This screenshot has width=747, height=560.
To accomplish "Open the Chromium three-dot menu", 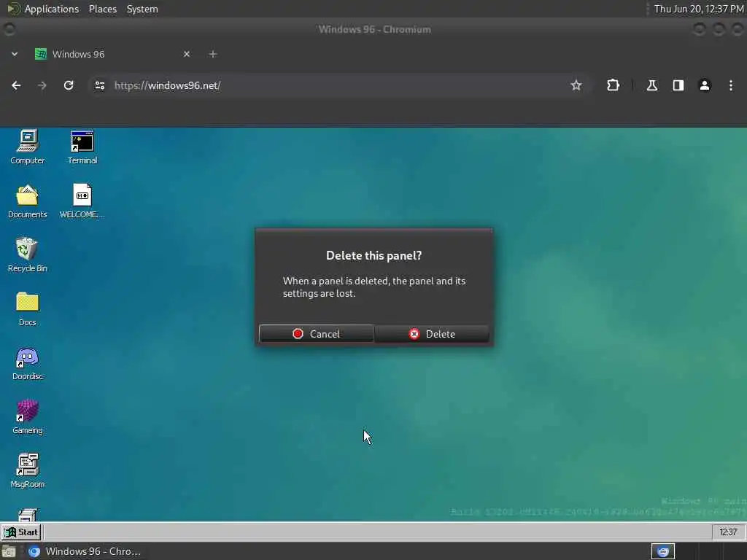I will 731,85.
